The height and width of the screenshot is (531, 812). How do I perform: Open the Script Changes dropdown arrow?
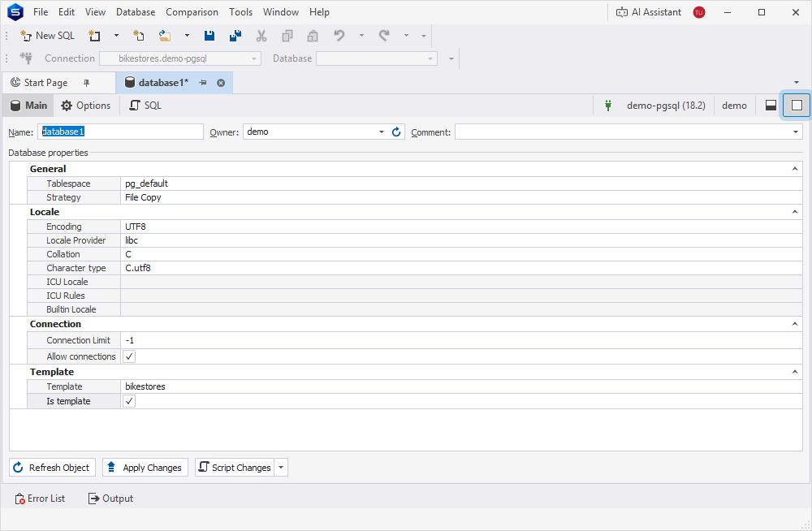(281, 468)
